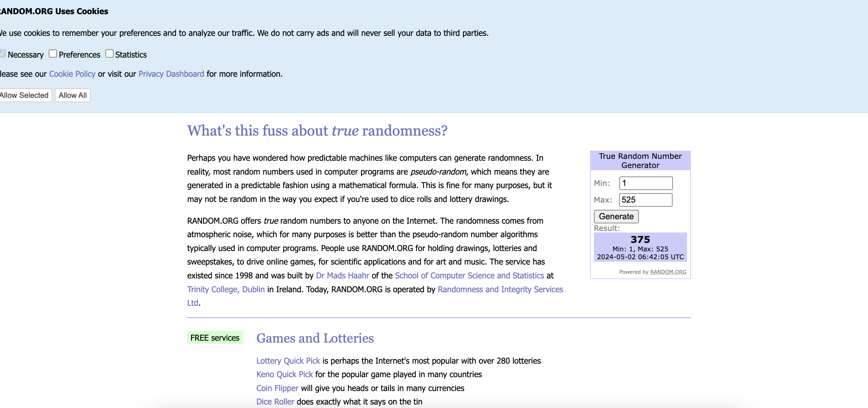Viewport: 868px width, 408px height.
Task: Open the Dr Mads Haahr link
Action: click(342, 276)
